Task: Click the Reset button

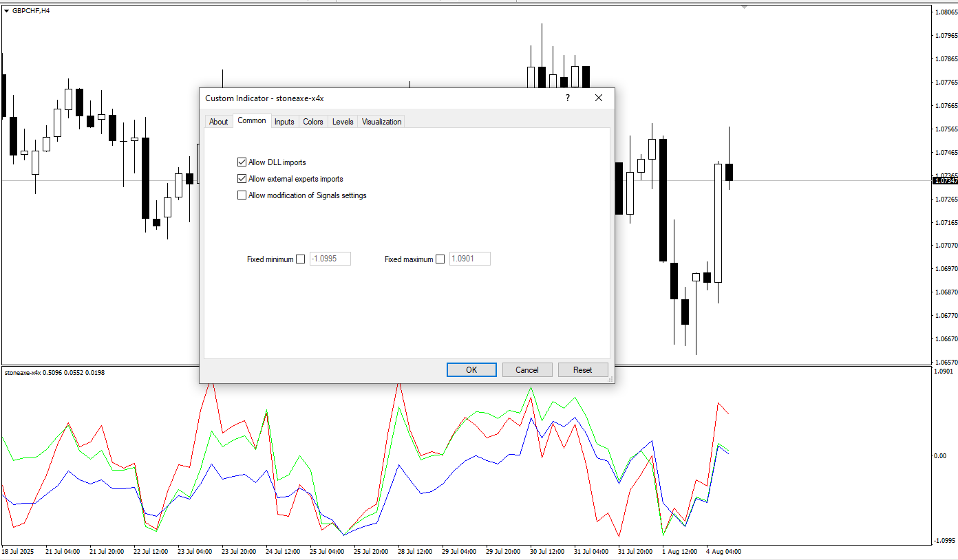Action: (x=583, y=370)
